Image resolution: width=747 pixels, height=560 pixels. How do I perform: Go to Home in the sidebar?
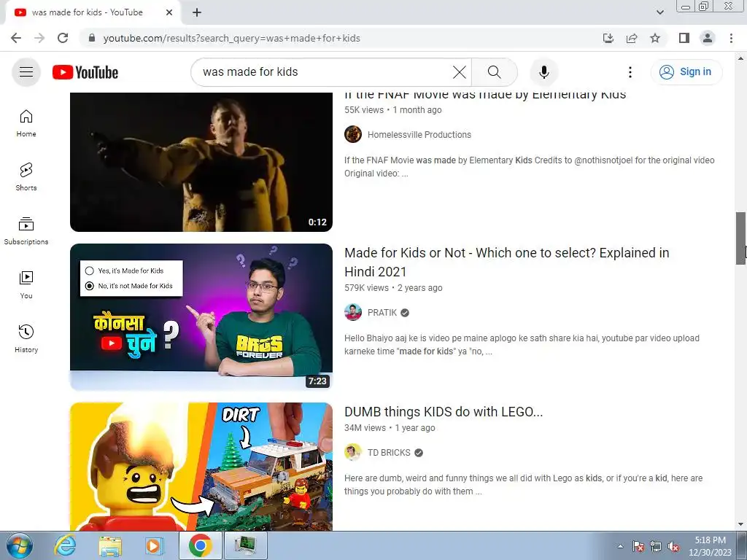click(26, 123)
